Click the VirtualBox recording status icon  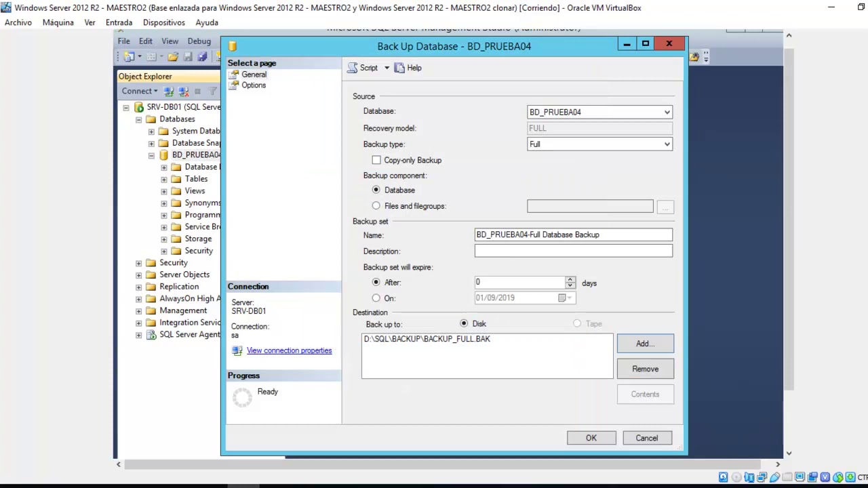click(x=812, y=477)
